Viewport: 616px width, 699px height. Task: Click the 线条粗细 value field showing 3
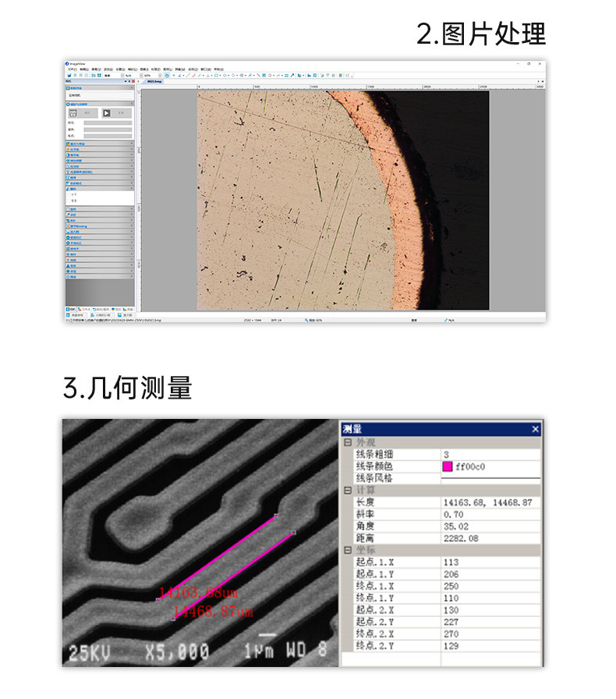[x=490, y=454]
